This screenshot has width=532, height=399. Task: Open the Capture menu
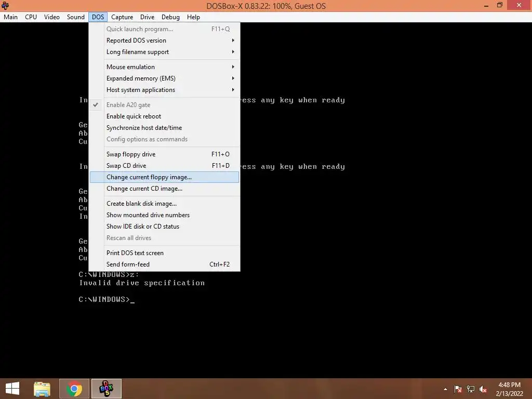pos(122,17)
